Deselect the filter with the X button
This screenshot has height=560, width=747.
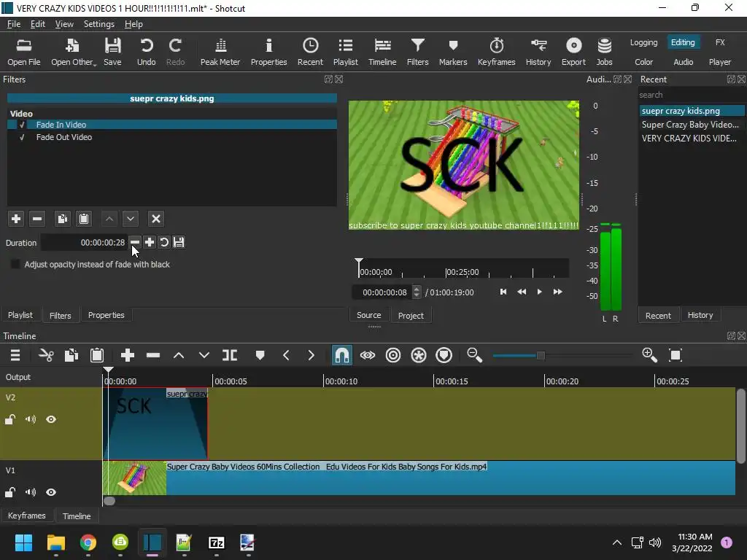tap(156, 219)
